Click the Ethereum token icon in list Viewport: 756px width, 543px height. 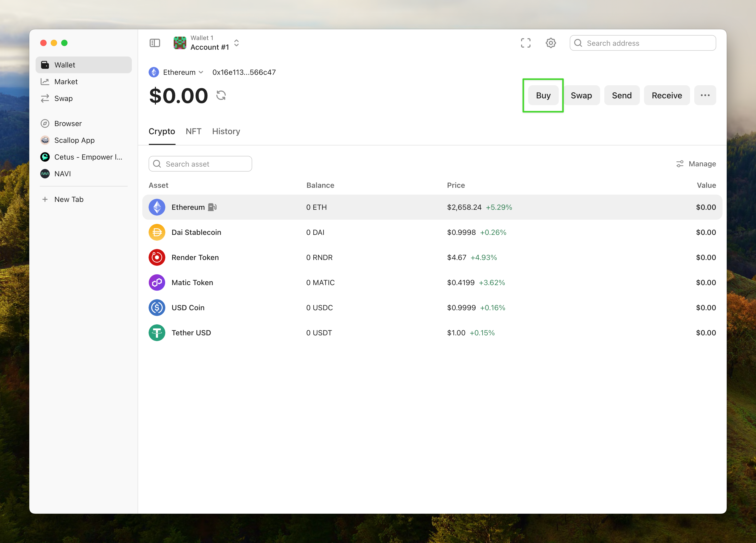click(x=157, y=207)
